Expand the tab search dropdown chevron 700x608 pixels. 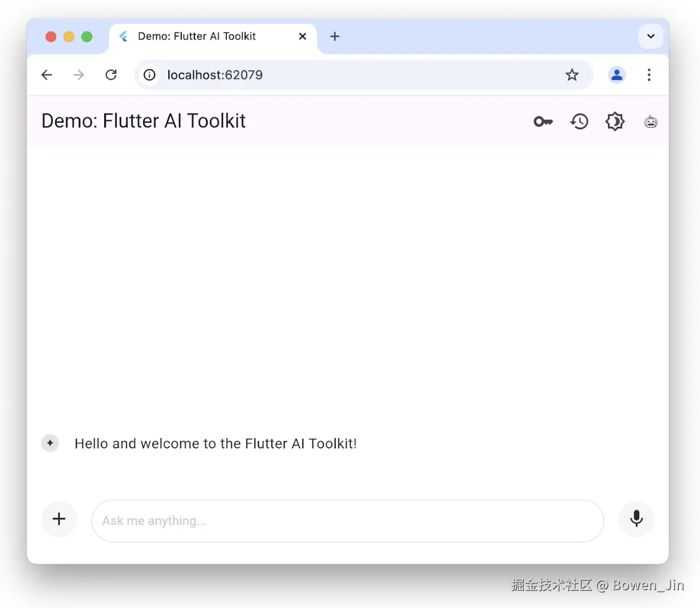(x=651, y=36)
